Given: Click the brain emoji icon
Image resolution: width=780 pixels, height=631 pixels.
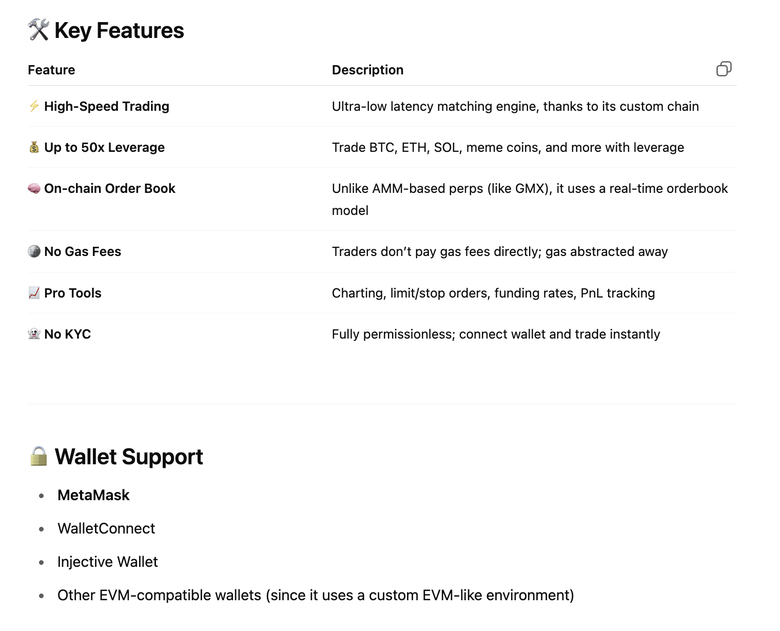Looking at the screenshot, I should pos(34,188).
